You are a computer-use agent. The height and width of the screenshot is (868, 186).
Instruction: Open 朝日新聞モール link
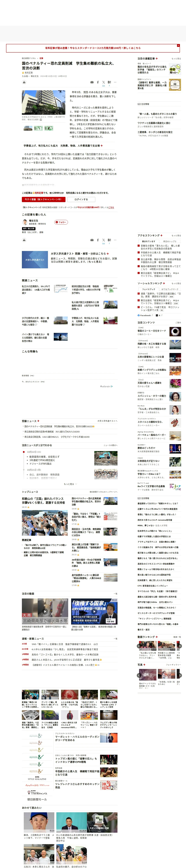(37, 799)
